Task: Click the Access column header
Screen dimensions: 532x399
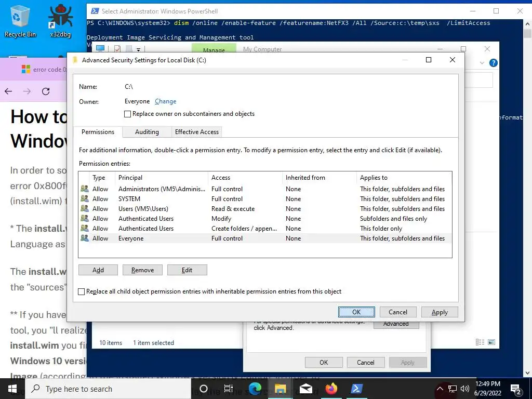Action: (245, 178)
